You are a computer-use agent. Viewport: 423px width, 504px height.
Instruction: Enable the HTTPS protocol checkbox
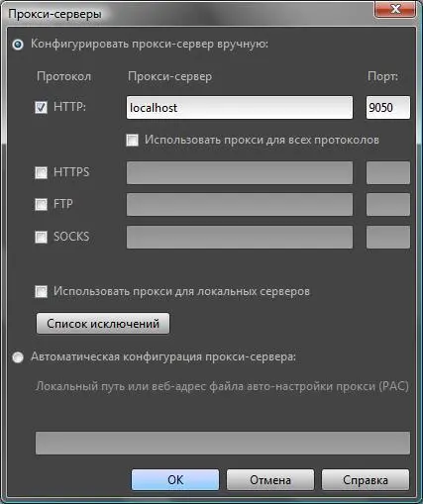[42, 172]
